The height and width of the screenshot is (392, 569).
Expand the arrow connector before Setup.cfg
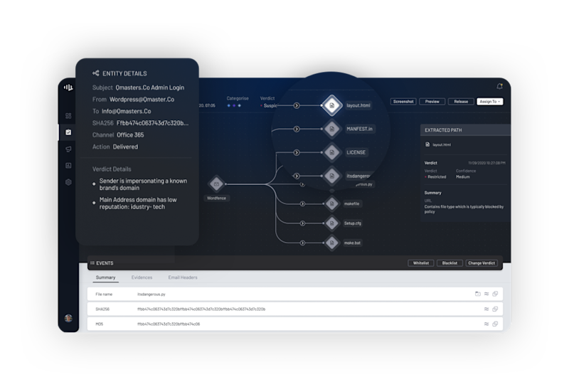tap(302, 223)
